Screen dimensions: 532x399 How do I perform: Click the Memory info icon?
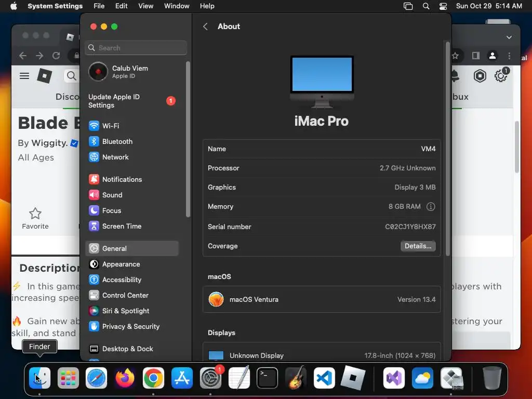point(431,207)
